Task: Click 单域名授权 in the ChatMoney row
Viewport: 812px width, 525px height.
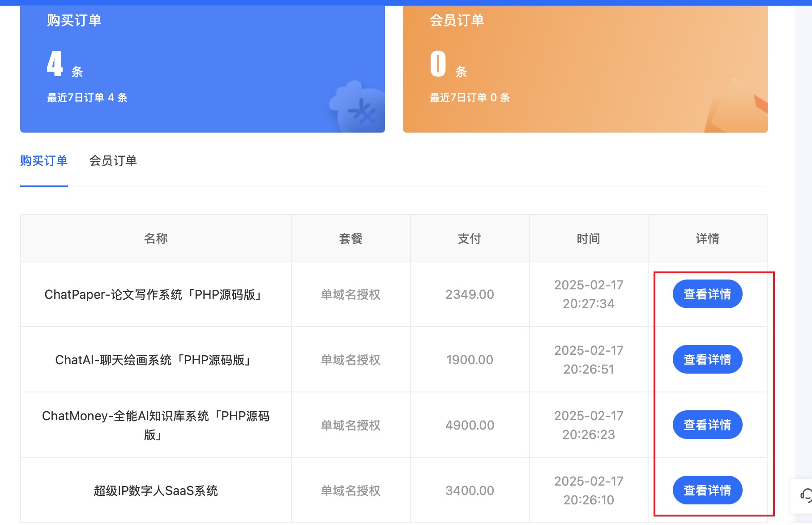Action: click(x=350, y=425)
